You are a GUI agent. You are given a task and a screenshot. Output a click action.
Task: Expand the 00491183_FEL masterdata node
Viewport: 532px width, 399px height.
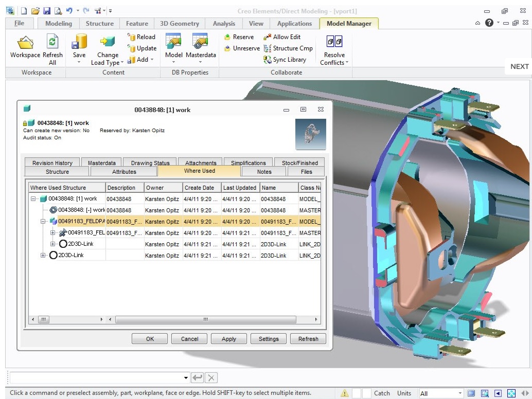(52, 232)
